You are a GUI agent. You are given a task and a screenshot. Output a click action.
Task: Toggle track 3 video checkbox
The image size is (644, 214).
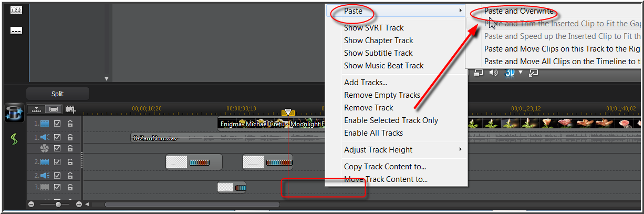click(x=58, y=187)
